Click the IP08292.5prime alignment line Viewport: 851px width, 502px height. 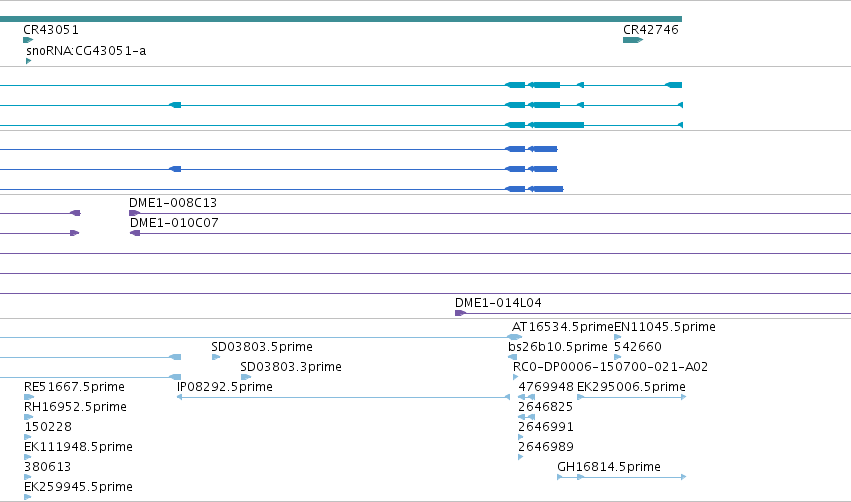tap(344, 397)
